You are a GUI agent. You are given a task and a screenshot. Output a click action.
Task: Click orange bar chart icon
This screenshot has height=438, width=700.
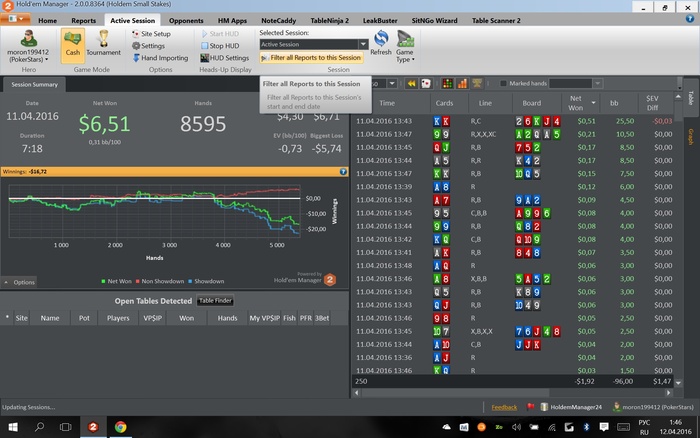tap(462, 83)
